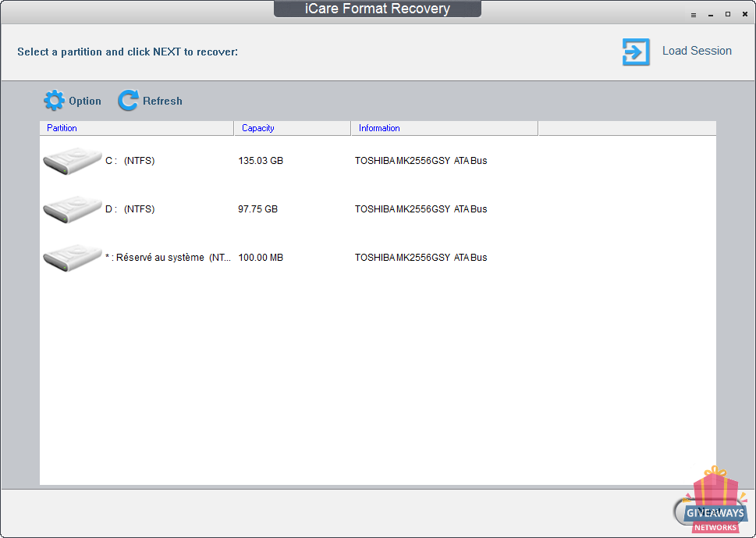
Task: Click the 135.03 GB capacity value
Action: coord(261,161)
